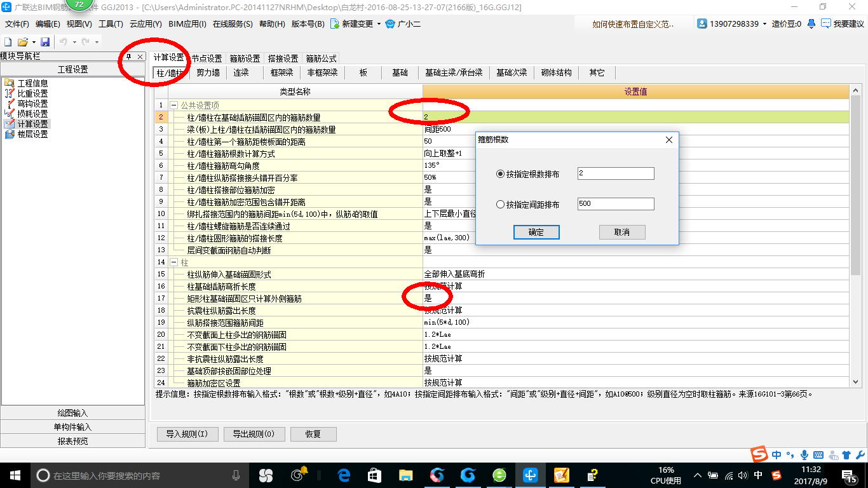The width and height of the screenshot is (868, 488).
Task: Open dropdown arrow beside Open folder icon
Action: [x=33, y=42]
